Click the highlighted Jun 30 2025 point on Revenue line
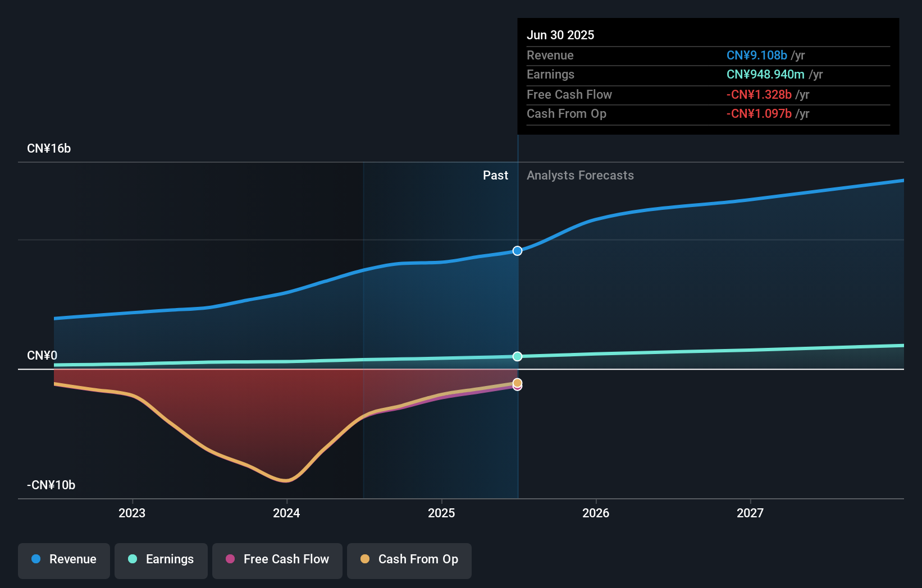Viewport: 922px width, 588px height. tap(517, 251)
